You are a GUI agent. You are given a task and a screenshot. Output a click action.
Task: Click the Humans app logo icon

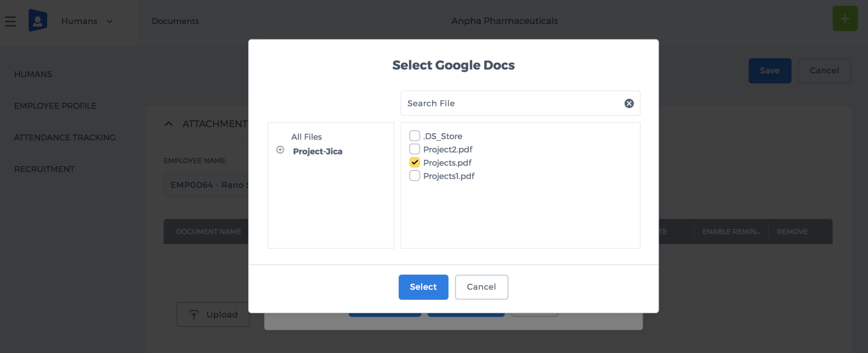(x=38, y=20)
